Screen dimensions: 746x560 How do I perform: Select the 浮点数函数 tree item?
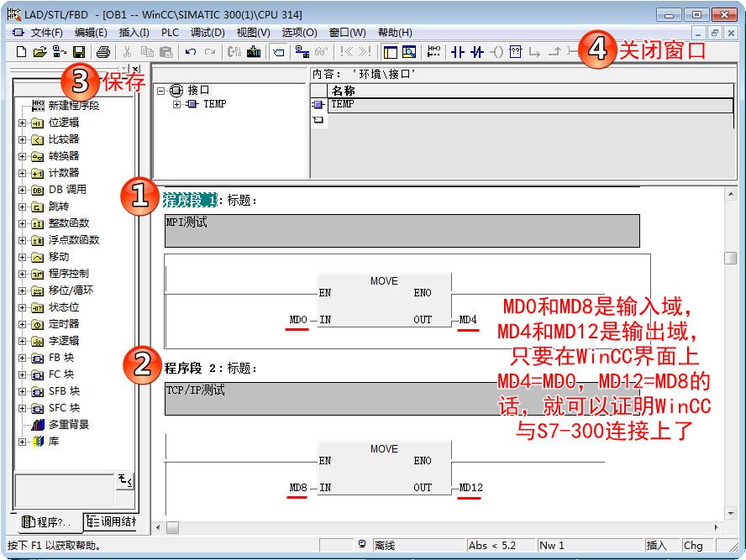tap(74, 240)
